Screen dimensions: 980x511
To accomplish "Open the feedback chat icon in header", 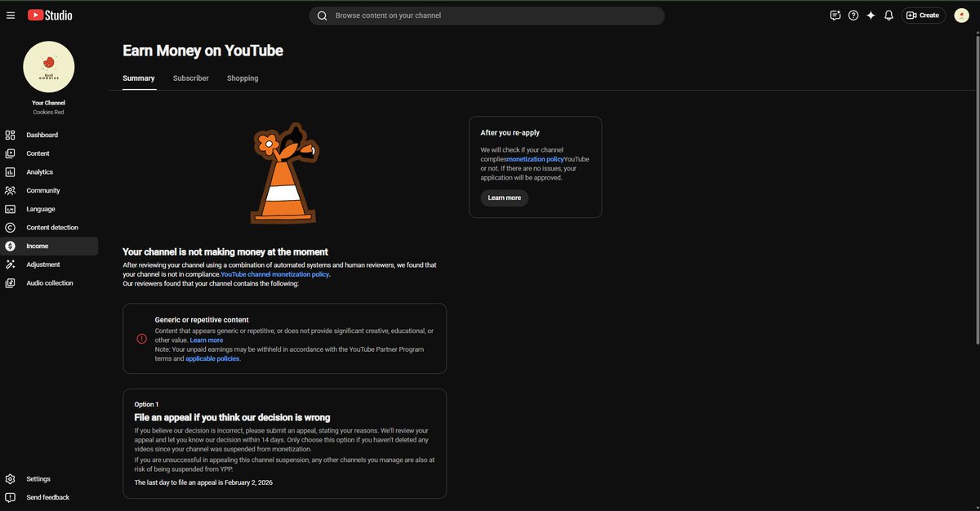I will point(835,16).
